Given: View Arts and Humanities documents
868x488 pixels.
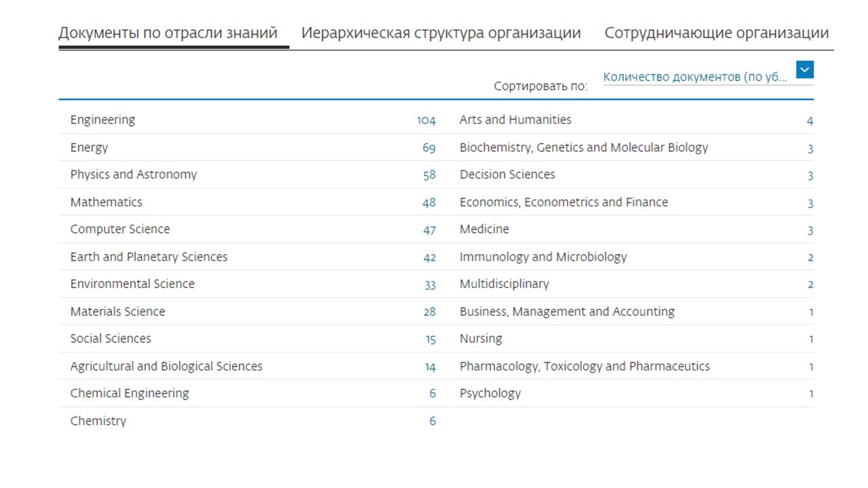Looking at the screenshot, I should point(515,120).
